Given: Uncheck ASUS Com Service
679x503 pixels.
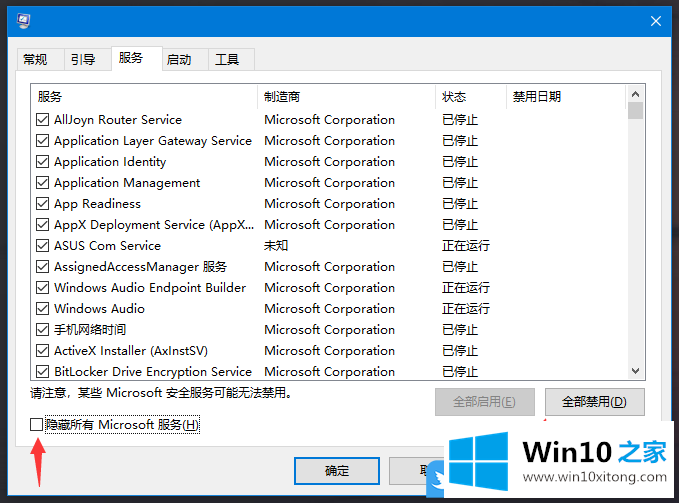Looking at the screenshot, I should 42,245.
